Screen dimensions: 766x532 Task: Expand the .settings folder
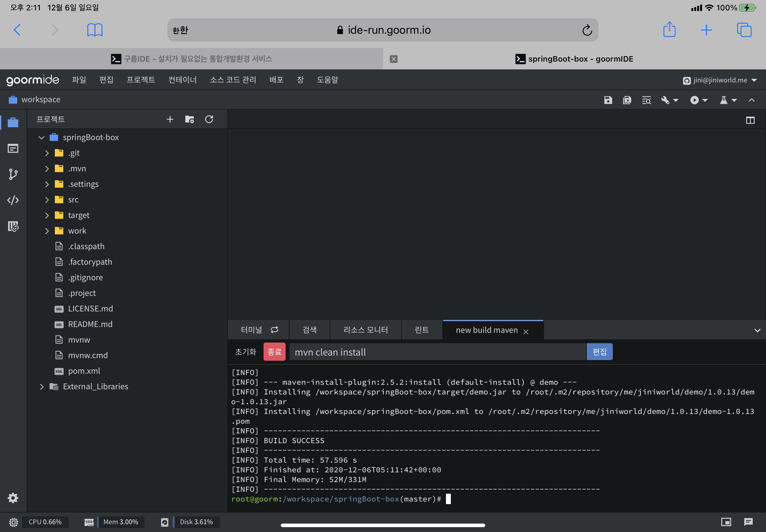coord(47,184)
